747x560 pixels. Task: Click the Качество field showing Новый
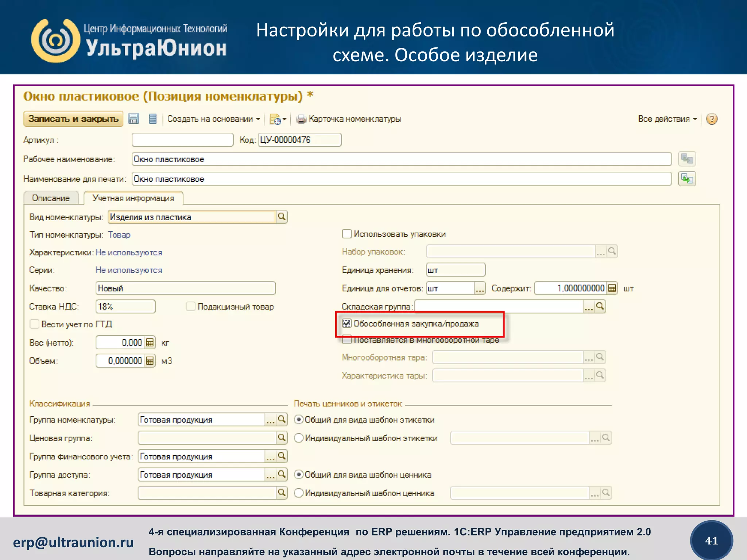[186, 288]
